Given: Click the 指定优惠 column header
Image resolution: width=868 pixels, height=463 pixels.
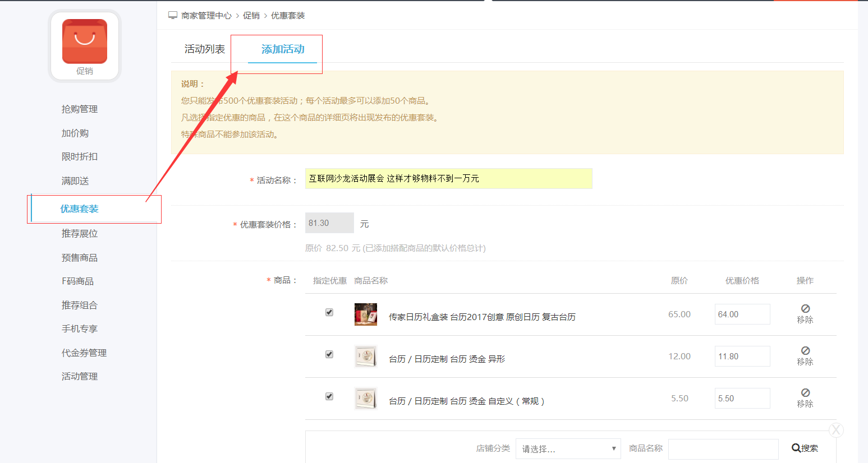Looking at the screenshot, I should [x=330, y=281].
